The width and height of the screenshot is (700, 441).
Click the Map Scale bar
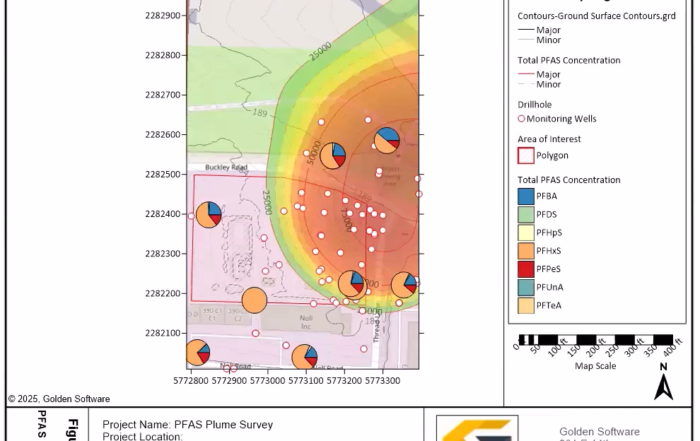(595, 339)
